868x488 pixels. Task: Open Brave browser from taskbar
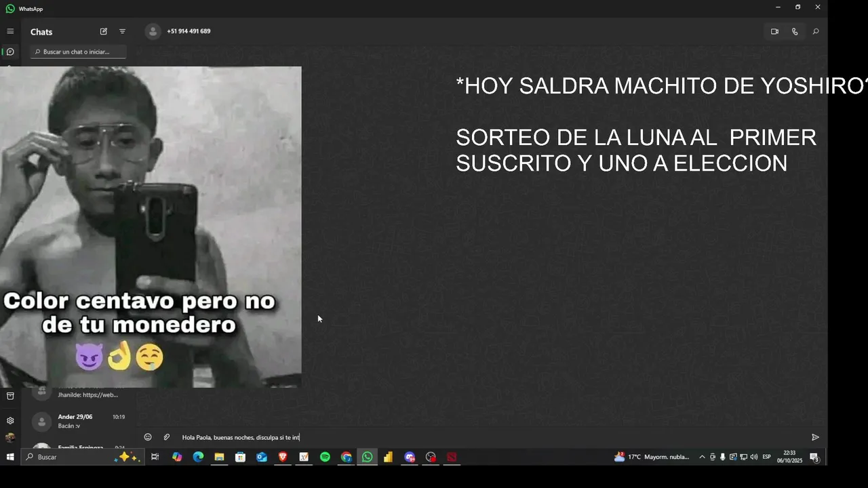283,457
